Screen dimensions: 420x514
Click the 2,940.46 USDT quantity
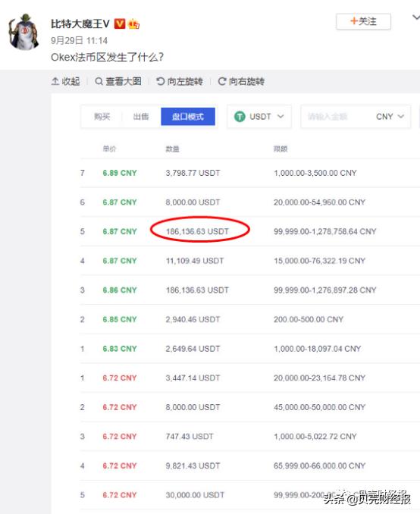(x=193, y=319)
